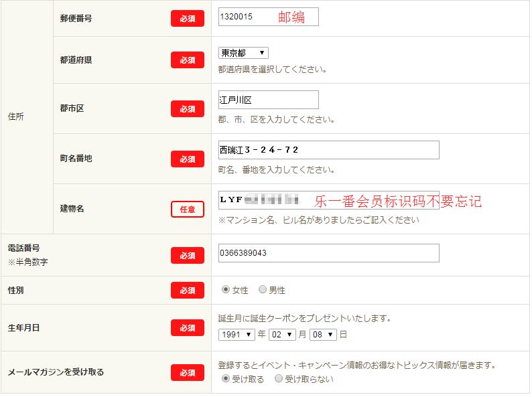Click the 任意 badge beside 建物名
Screen dimensions: 532x397
(x=188, y=209)
